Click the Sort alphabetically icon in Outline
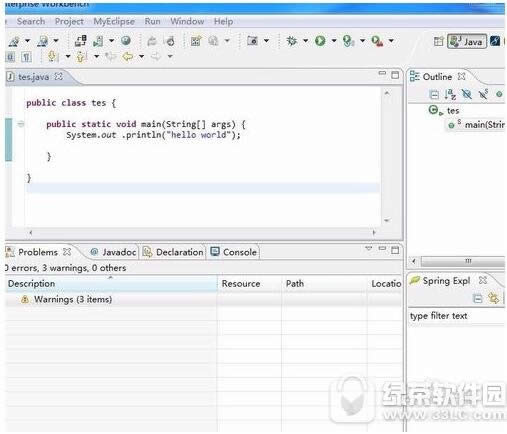Screen dimensions: 507x434 (450, 94)
